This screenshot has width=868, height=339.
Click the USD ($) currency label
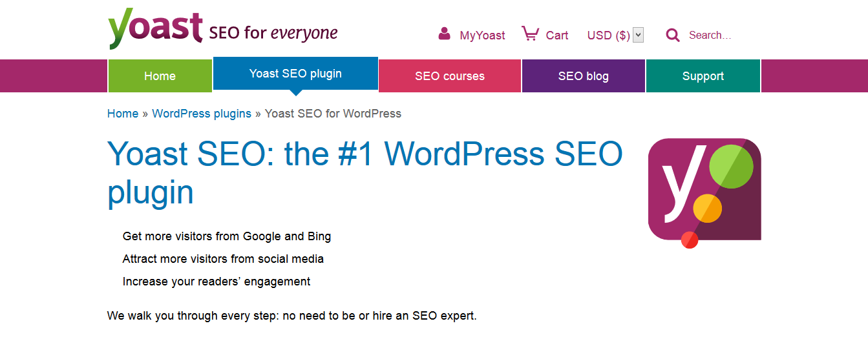pos(608,36)
